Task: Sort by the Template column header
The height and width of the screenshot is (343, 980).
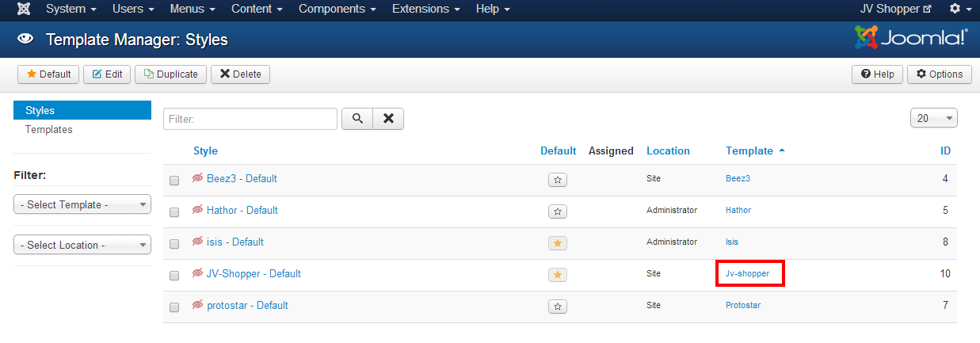Action: (x=755, y=151)
